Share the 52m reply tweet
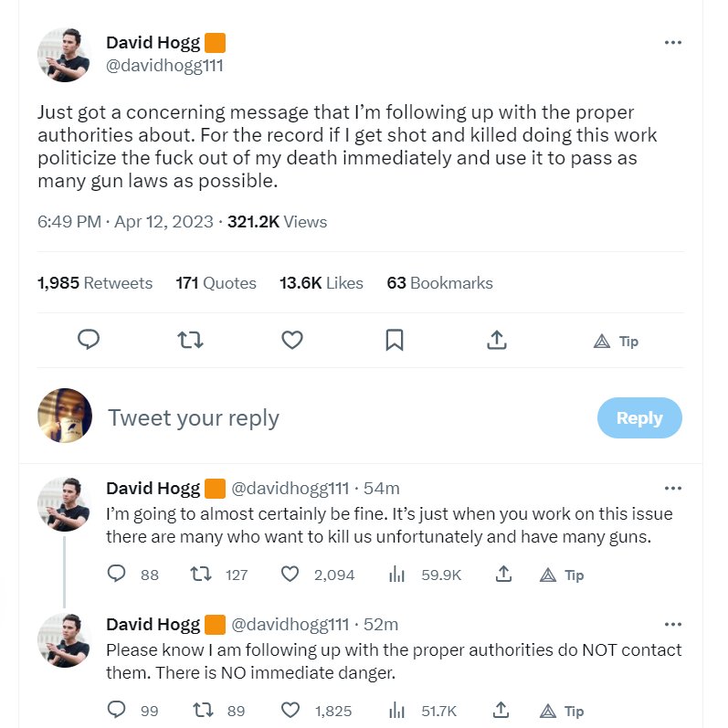The height and width of the screenshot is (728, 728). pyautogui.click(x=501, y=710)
